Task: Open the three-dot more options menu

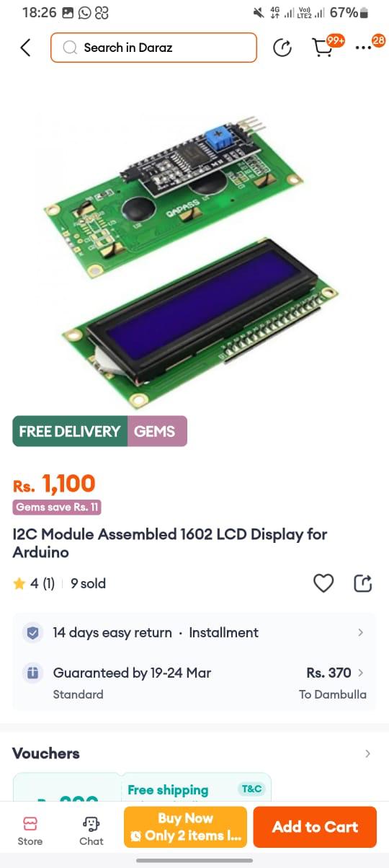Action: coord(364,48)
